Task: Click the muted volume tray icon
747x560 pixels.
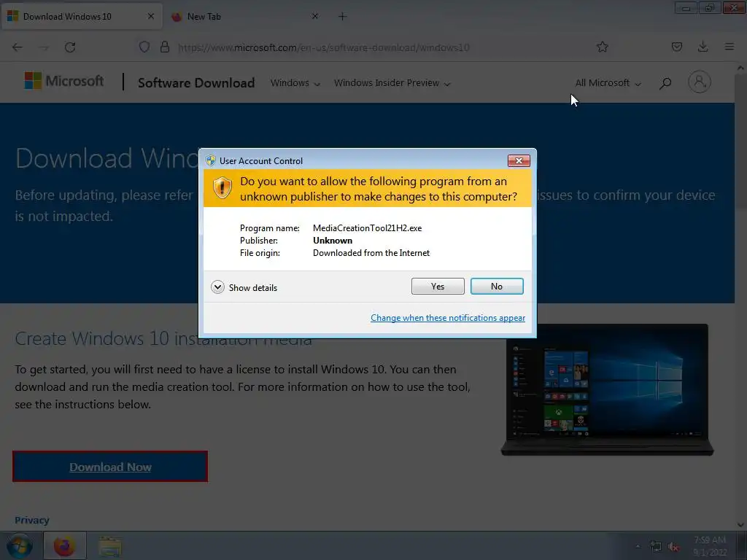Action: coord(673,546)
